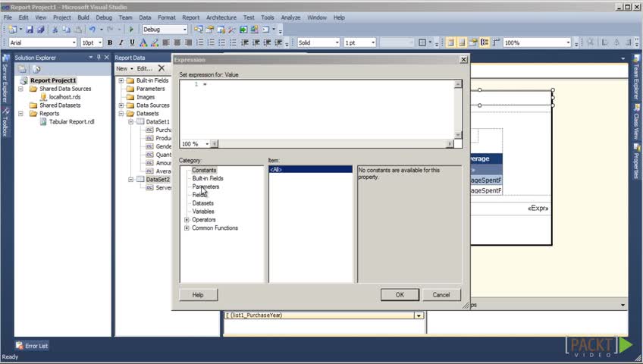Select the Parameters category
This screenshot has height=364, width=643.
(205, 187)
